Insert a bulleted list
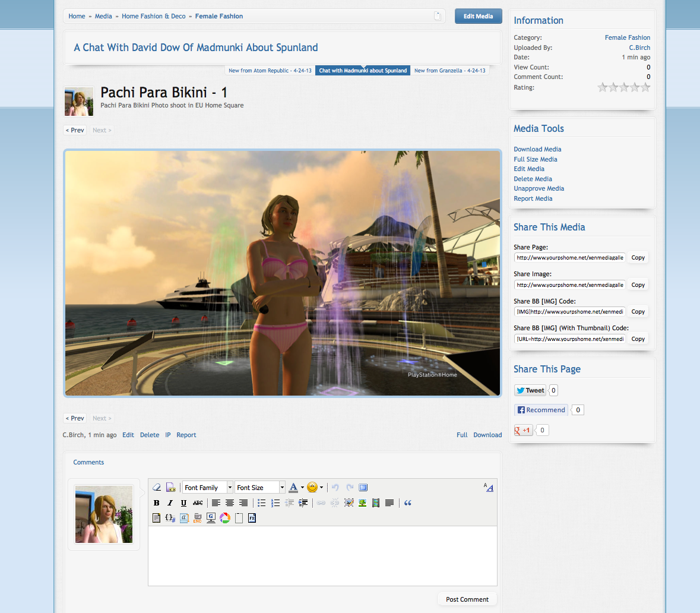The image size is (700, 613). point(262,503)
